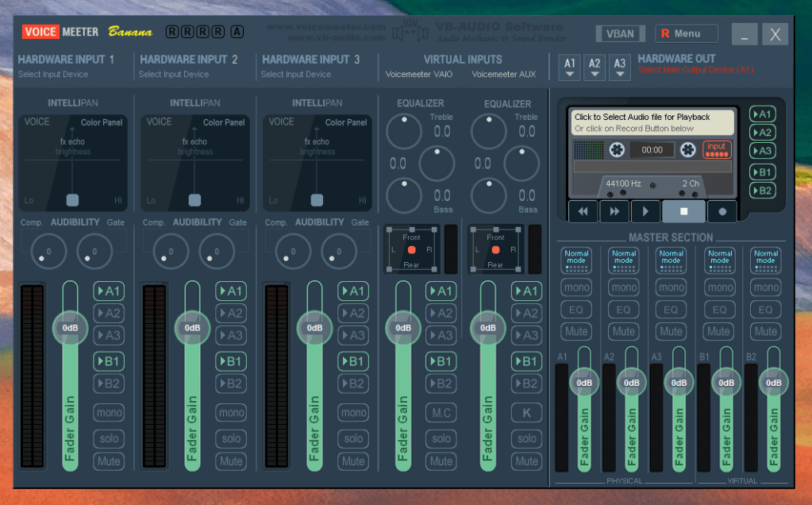Toggle M.C button on Voicemeeter VAIO
812x505 pixels.
point(441,413)
